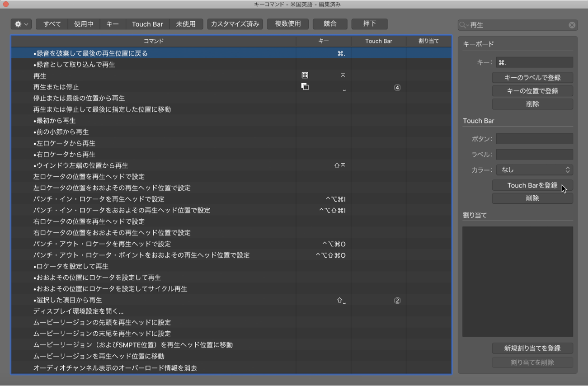This screenshot has height=386, width=588.
Task: Click the numeric keypad icon in 再生 row
Action: click(x=305, y=75)
